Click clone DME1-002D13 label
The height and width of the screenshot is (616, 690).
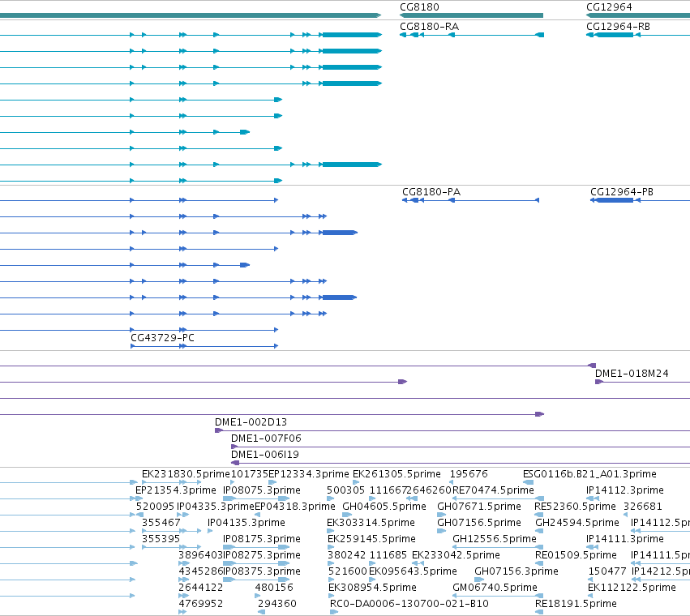[x=251, y=422]
